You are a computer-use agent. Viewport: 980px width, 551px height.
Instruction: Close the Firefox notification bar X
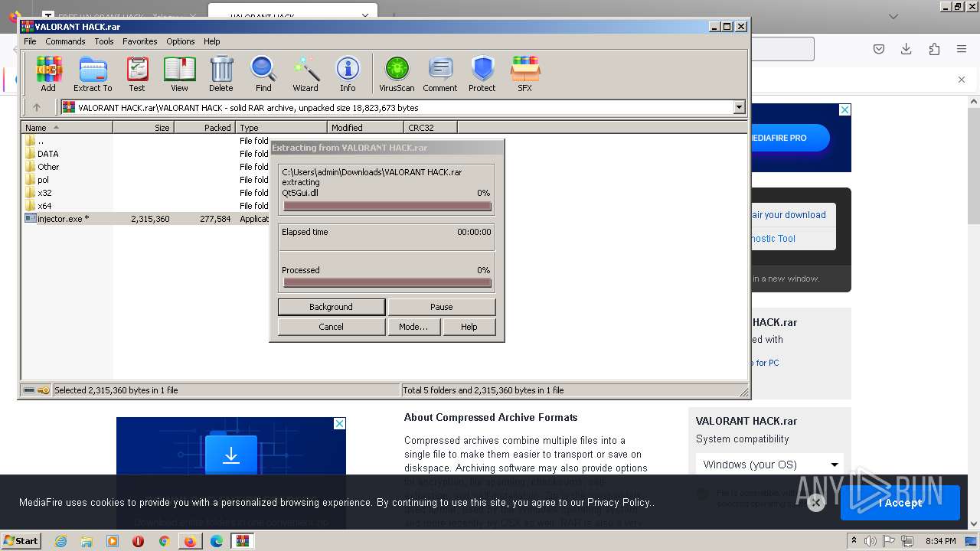962,80
